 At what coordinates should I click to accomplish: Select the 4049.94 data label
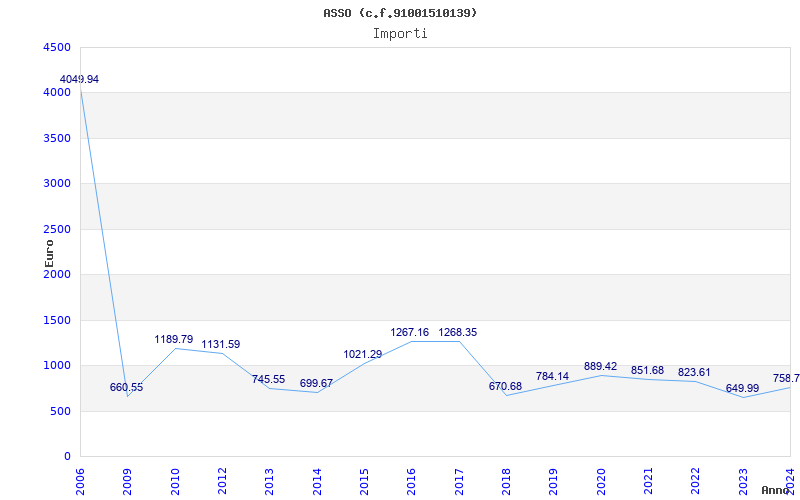(80, 80)
